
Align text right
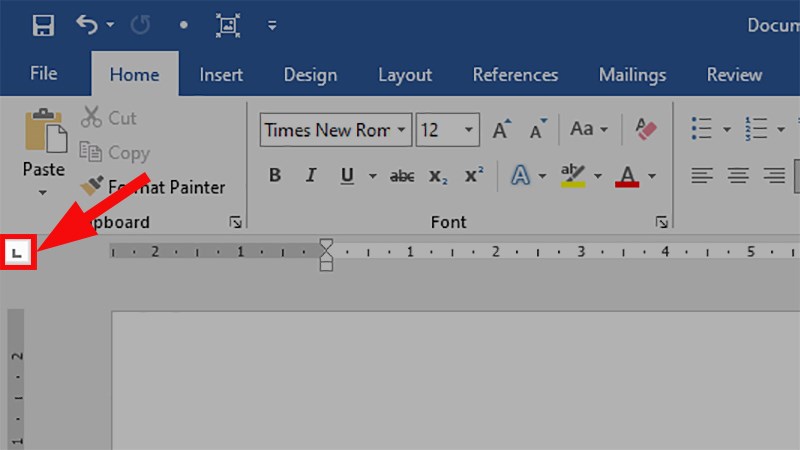[x=774, y=176]
